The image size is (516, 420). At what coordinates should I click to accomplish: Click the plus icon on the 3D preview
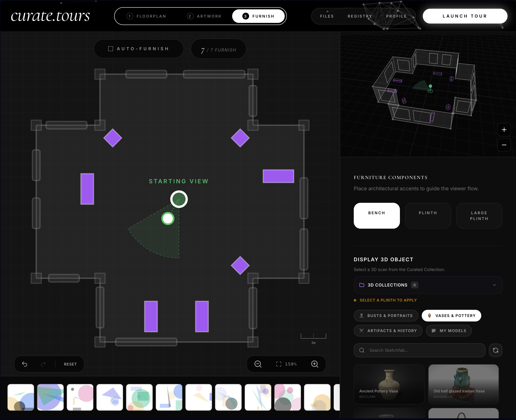(504, 130)
